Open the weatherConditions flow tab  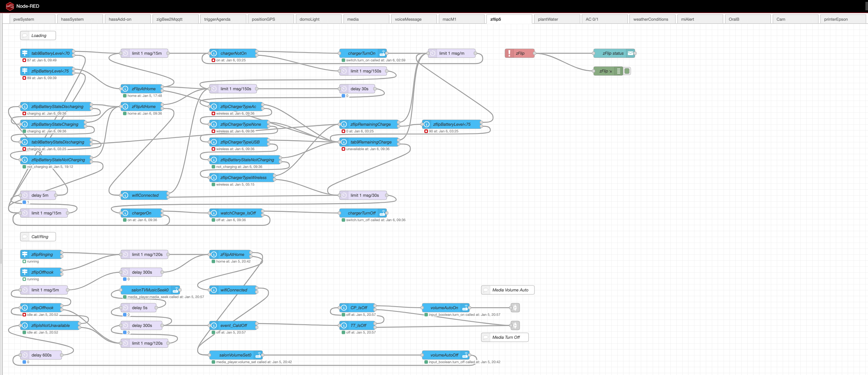(652, 19)
